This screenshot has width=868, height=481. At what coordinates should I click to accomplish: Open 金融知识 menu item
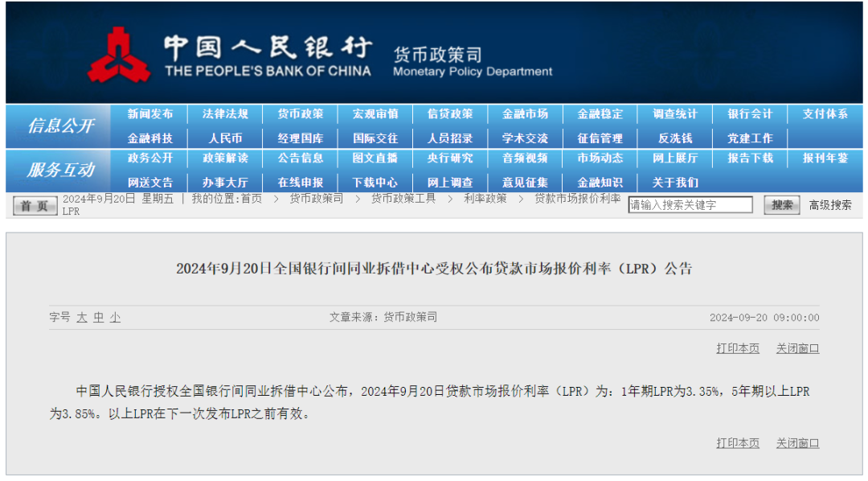tap(600, 183)
